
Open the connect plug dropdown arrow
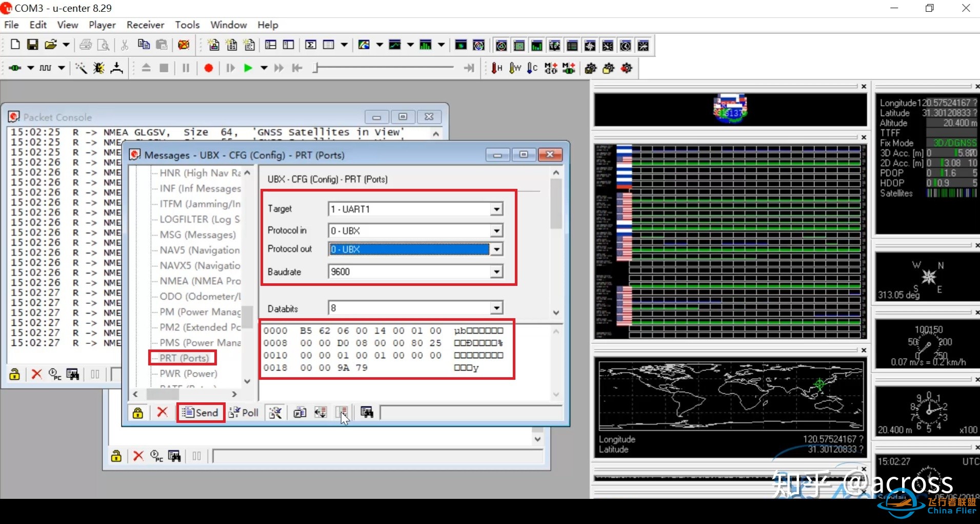tap(30, 68)
